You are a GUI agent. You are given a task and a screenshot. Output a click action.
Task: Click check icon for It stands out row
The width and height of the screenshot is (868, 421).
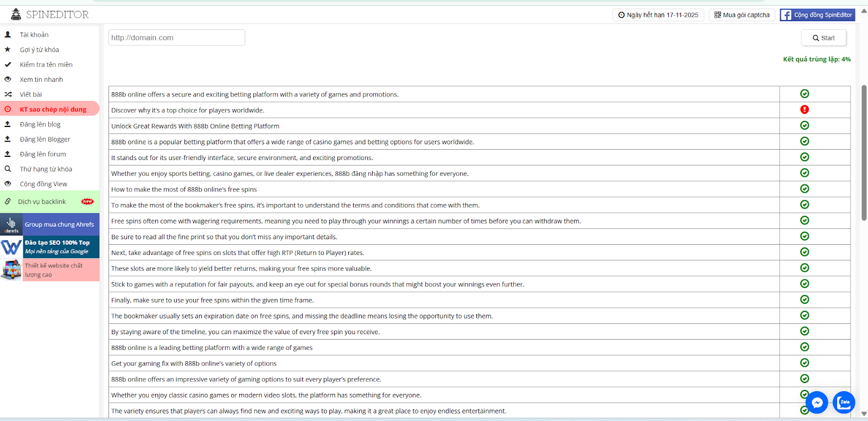805,157
